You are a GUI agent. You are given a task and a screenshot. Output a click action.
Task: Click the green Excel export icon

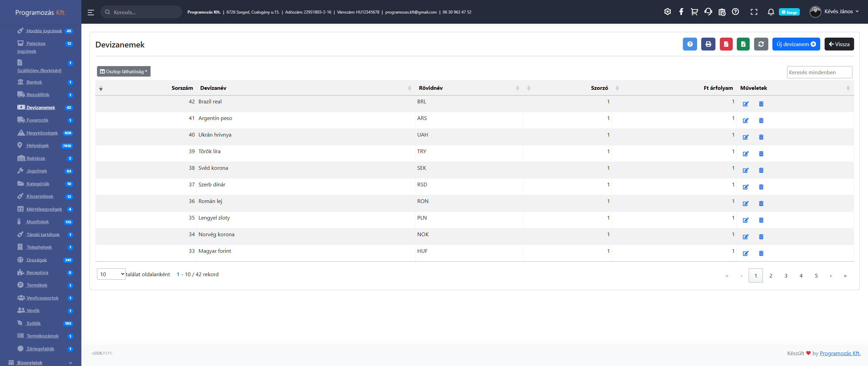coord(743,44)
